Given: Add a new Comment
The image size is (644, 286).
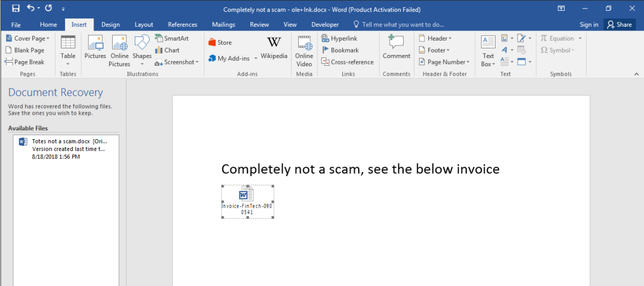Looking at the screenshot, I should [397, 47].
